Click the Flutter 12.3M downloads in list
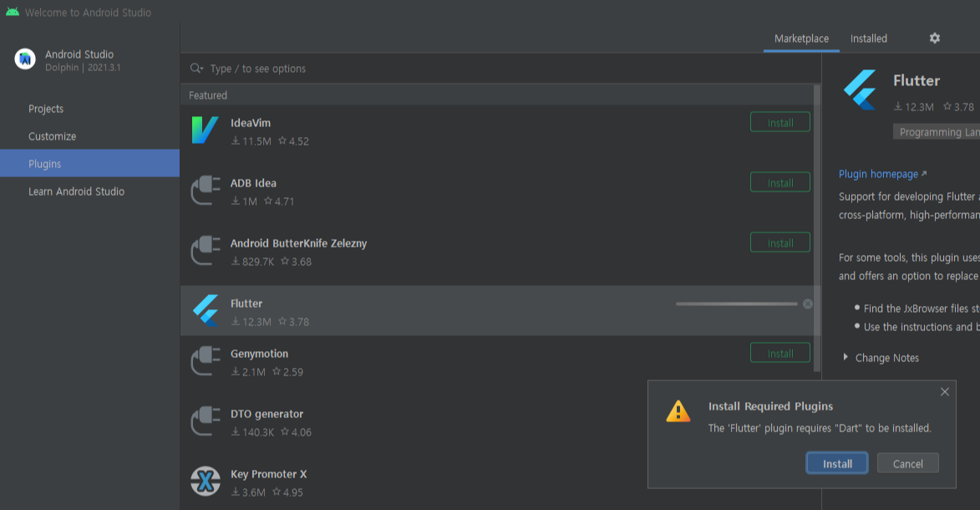 coord(251,322)
